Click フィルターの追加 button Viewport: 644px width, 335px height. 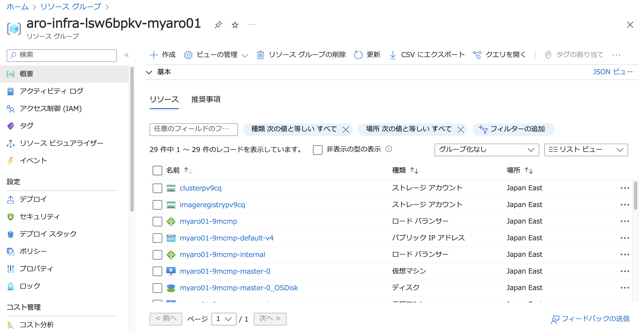pos(513,129)
